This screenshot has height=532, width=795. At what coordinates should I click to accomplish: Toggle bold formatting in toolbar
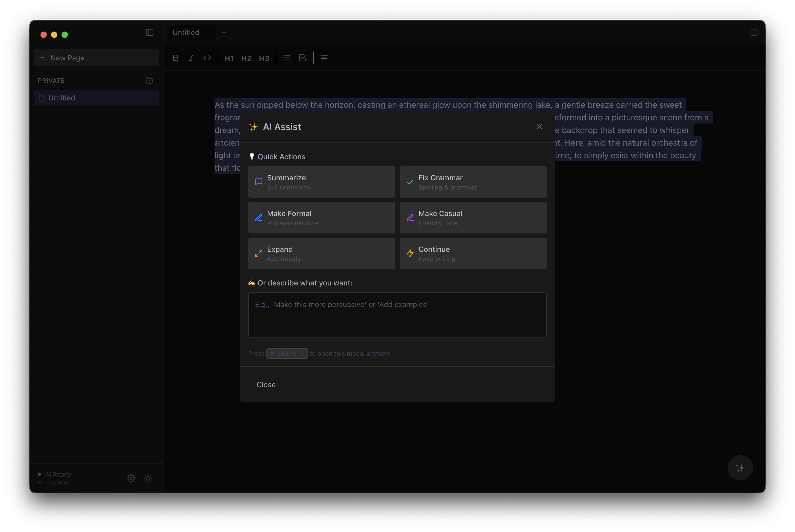[175, 58]
